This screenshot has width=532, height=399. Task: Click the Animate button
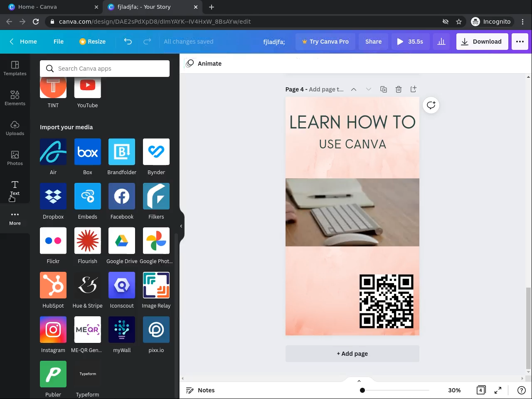[204, 64]
